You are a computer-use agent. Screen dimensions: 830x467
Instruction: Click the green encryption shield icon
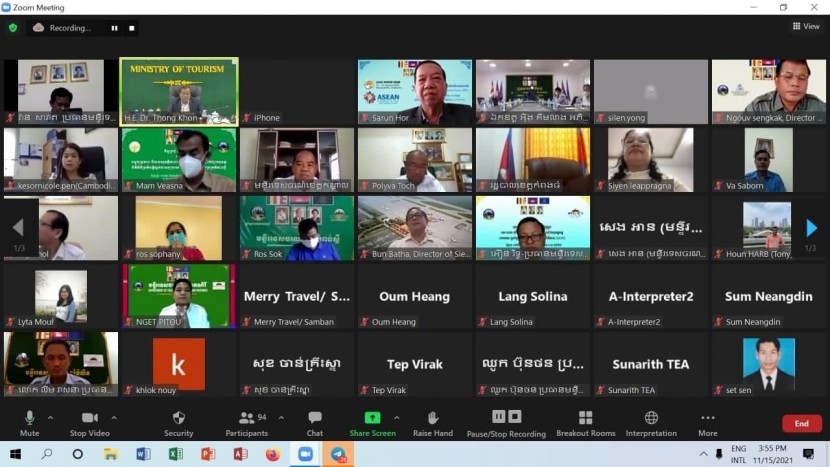click(13, 28)
